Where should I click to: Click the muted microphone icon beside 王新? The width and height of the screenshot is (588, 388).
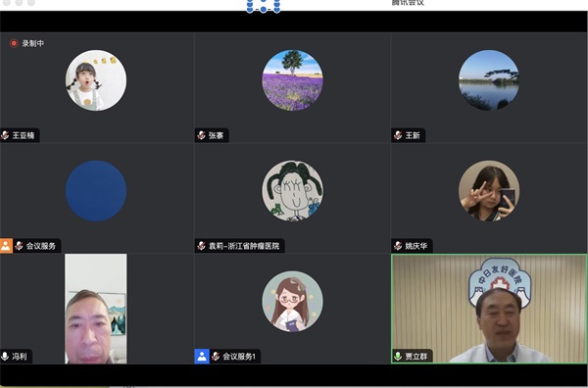point(398,135)
